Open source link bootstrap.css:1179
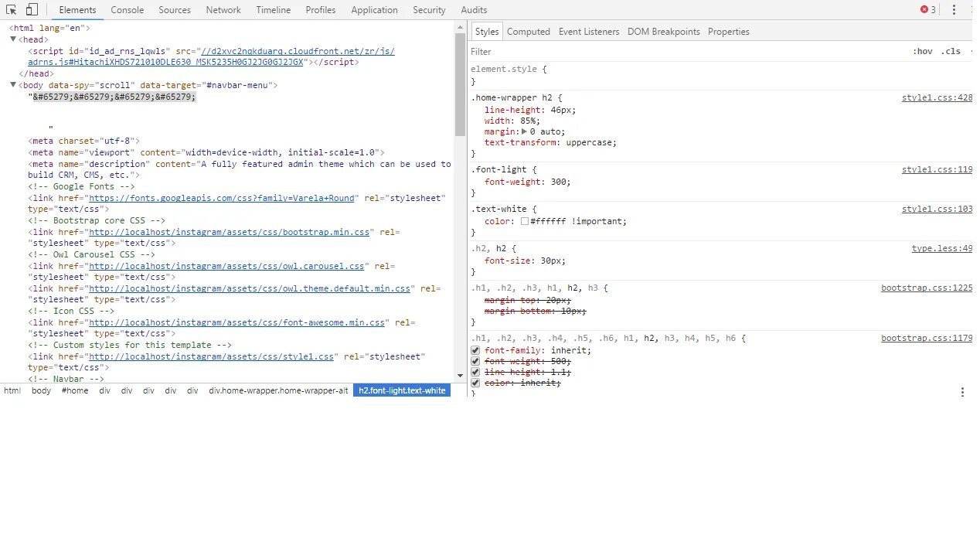 [x=927, y=339]
